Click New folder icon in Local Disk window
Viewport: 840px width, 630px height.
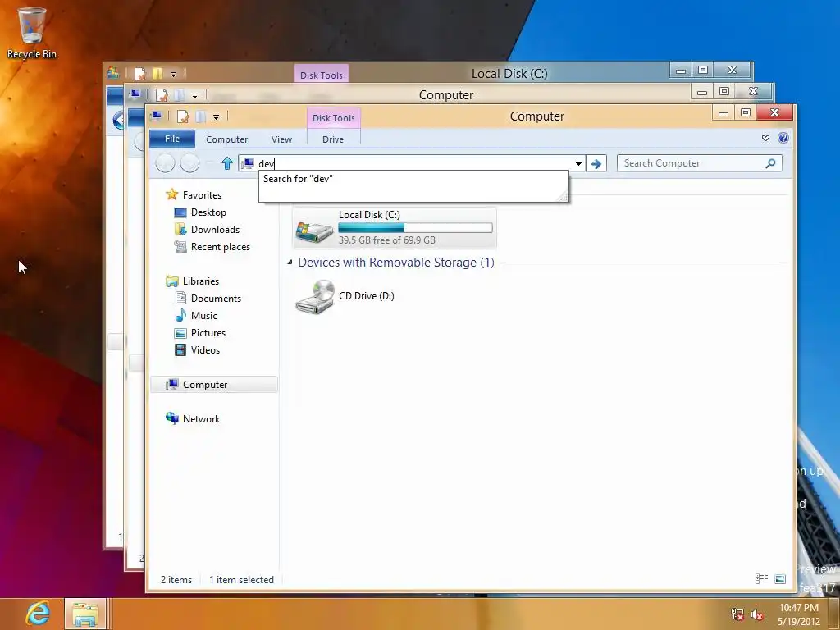point(157,73)
